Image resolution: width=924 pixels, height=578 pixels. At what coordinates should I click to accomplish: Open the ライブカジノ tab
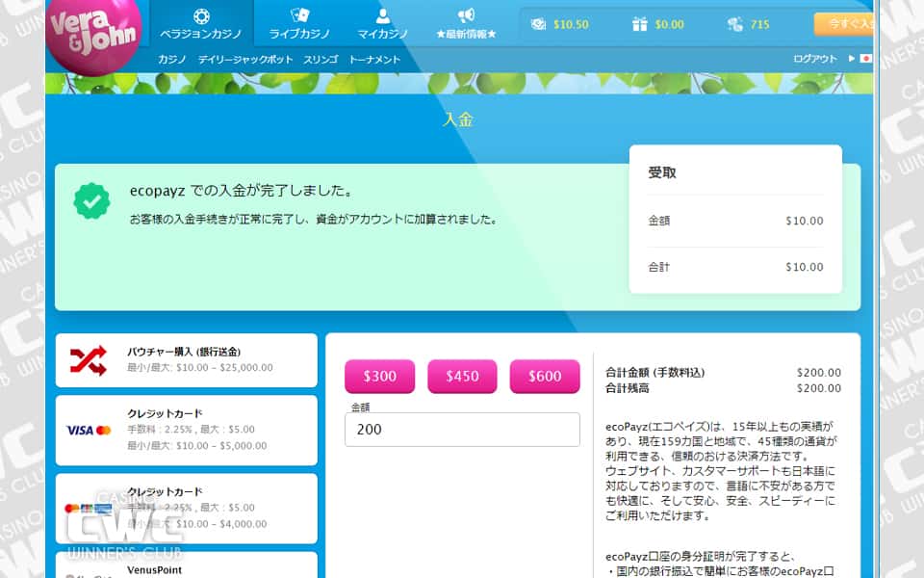point(299,23)
